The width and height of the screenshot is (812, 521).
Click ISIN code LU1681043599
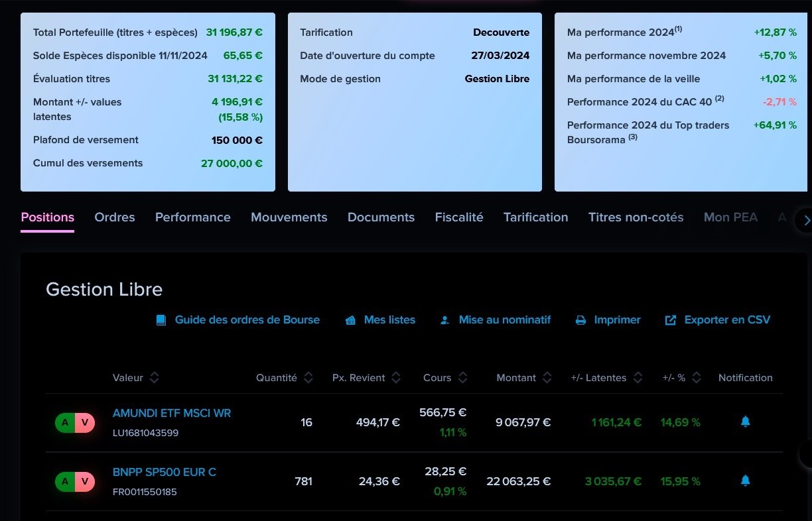(x=145, y=433)
